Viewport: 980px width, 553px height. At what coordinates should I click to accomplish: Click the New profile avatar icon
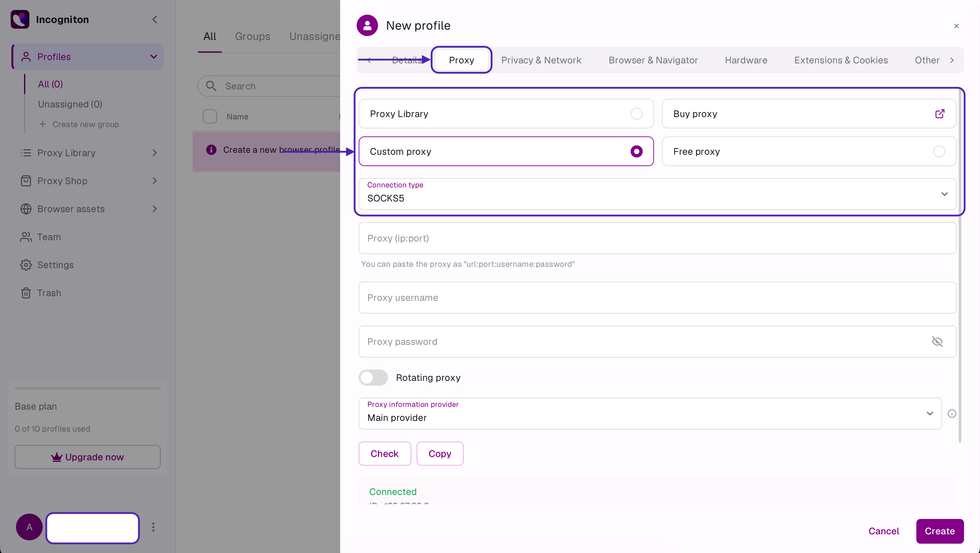tap(367, 25)
